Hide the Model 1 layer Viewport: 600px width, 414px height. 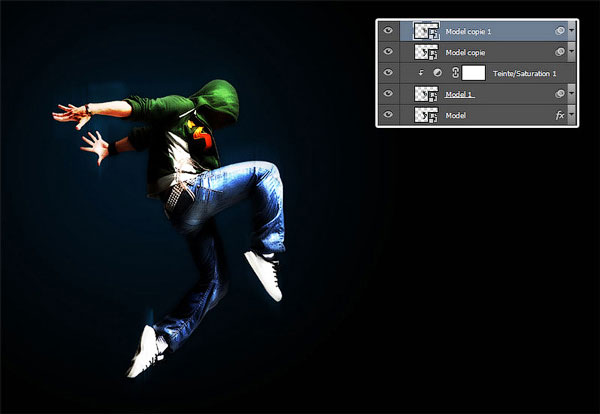[388, 93]
